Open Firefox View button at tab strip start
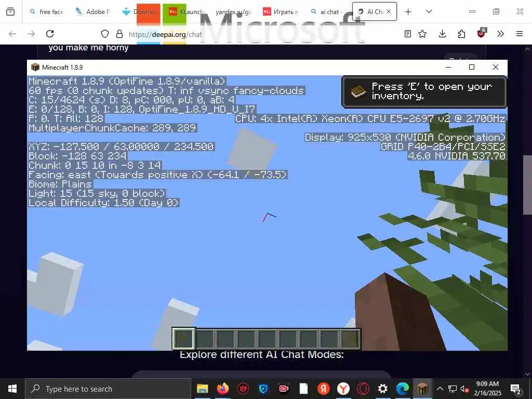Screen dimensions: 532x399 pos(10,11)
